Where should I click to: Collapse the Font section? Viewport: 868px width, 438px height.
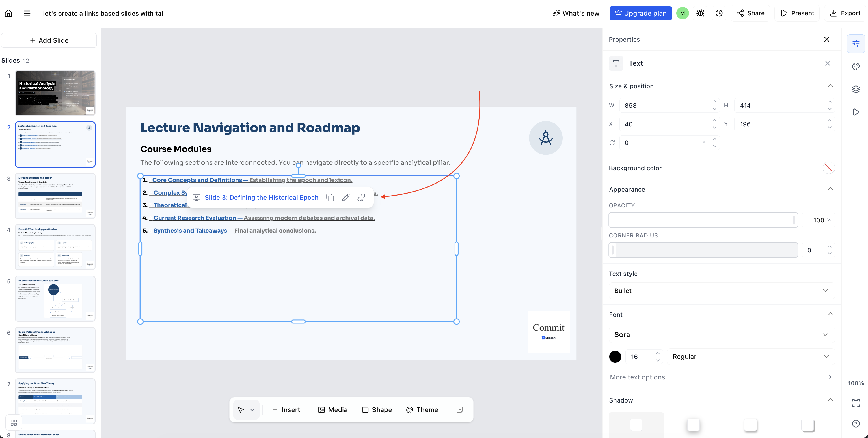tap(830, 315)
